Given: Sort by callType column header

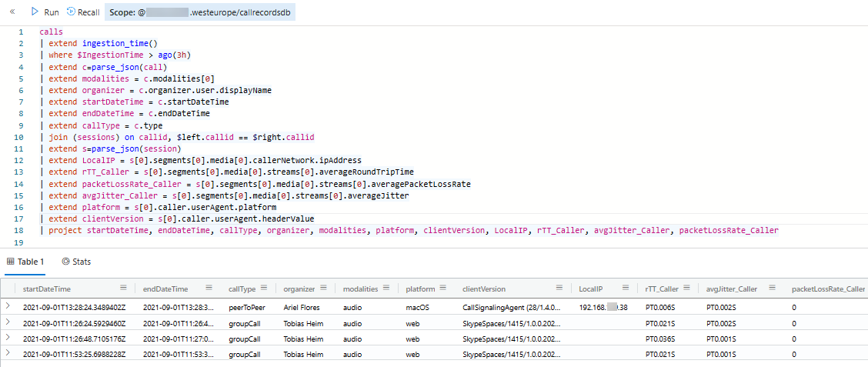Looking at the screenshot, I should 242,289.
